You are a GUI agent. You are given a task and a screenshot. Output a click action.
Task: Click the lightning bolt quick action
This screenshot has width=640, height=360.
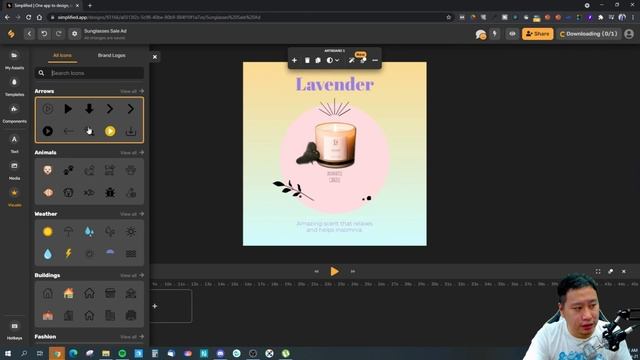click(x=495, y=34)
